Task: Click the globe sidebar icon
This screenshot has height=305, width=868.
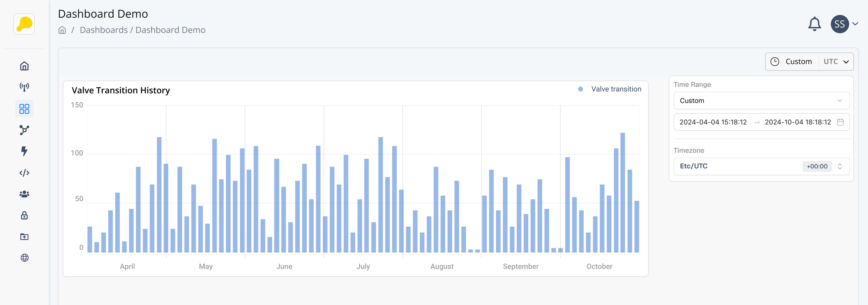Action: pyautogui.click(x=24, y=258)
